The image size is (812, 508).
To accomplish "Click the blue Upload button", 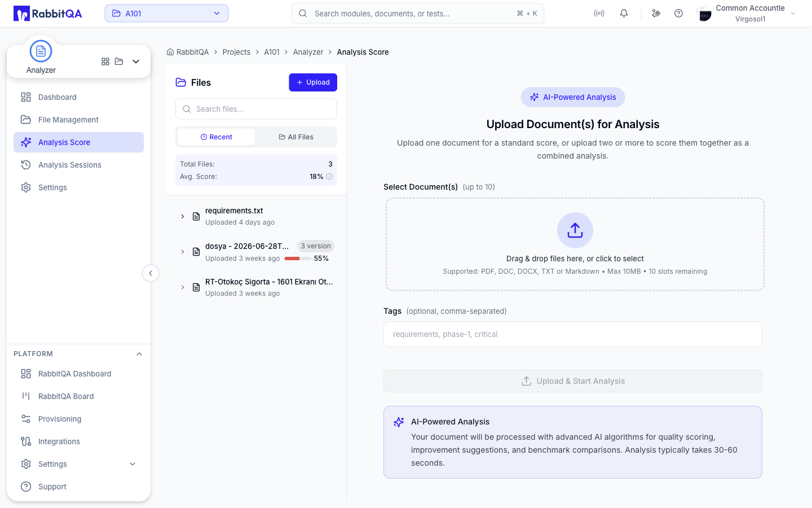I will 313,82.
